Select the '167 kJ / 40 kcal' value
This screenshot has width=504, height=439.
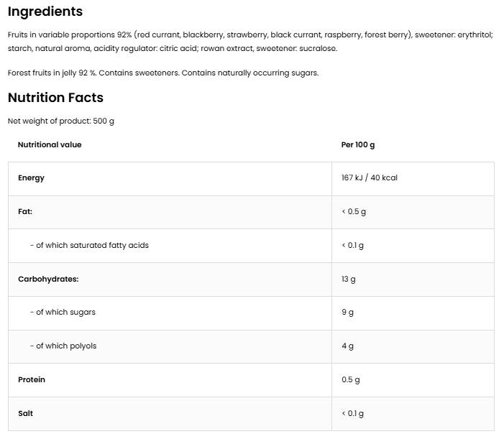click(370, 178)
